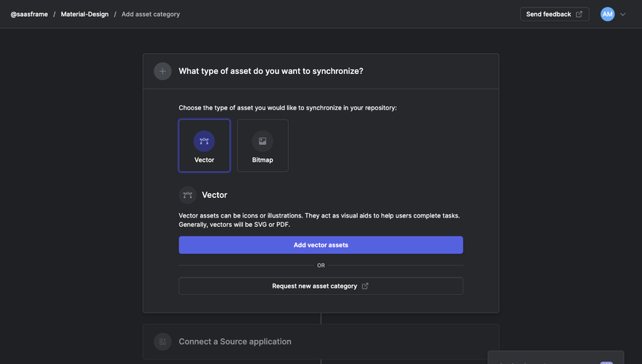The image size is (642, 364).
Task: Expand the account menu chevron
Action: [622, 15]
